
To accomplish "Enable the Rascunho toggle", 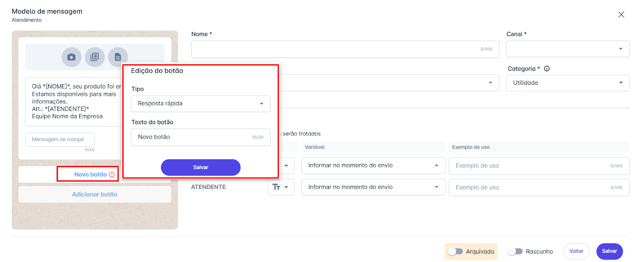I will click(x=514, y=251).
